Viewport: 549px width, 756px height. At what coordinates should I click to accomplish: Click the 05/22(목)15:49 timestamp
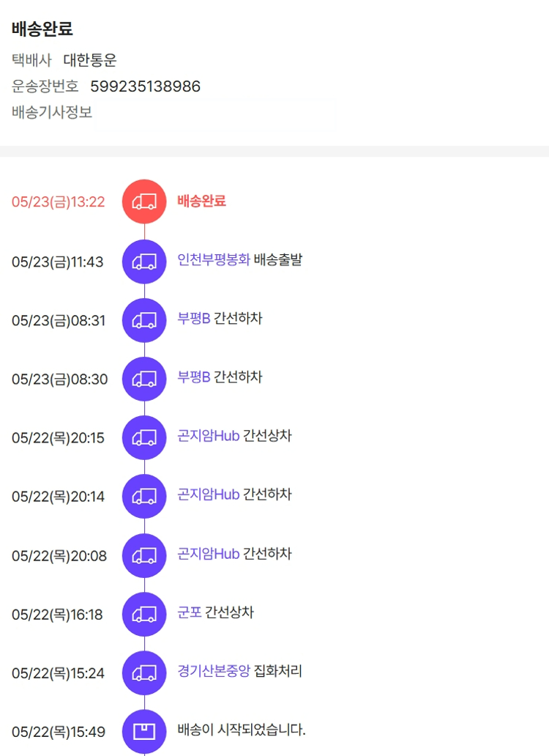tap(59, 732)
